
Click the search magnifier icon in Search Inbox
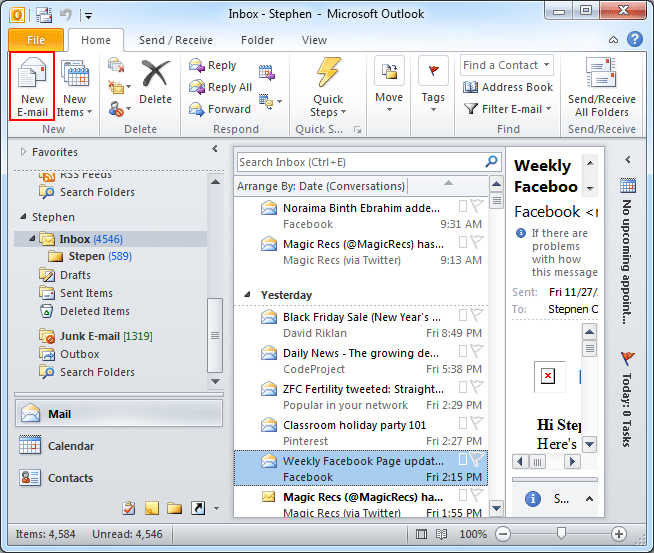[x=492, y=161]
